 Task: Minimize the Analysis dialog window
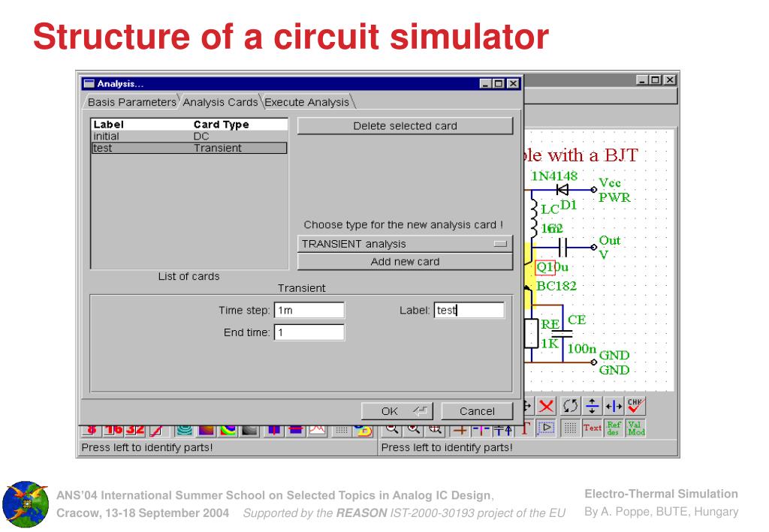485,84
